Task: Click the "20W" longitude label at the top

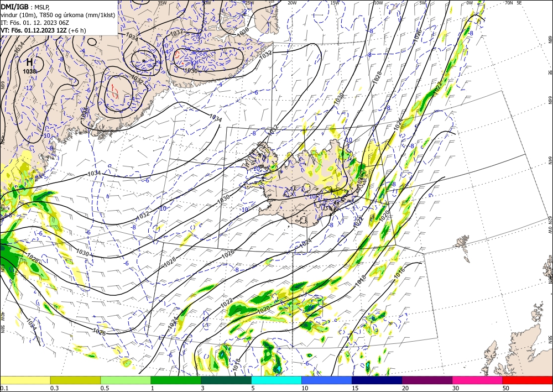Action: click(292, 3)
